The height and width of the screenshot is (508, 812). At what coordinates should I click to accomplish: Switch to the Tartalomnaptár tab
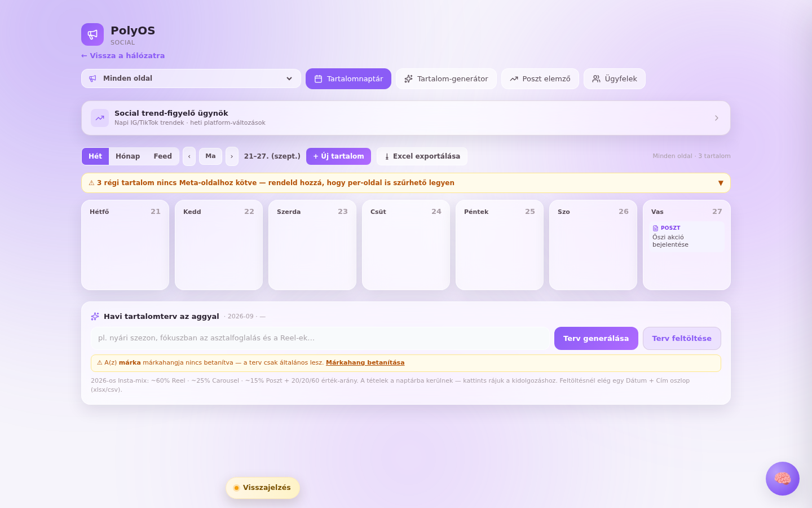[x=348, y=79]
